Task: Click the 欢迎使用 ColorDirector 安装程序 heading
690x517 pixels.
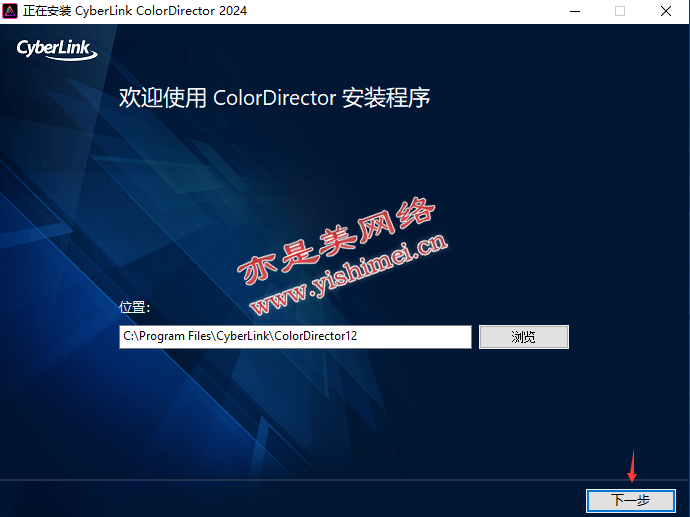Action: (275, 98)
